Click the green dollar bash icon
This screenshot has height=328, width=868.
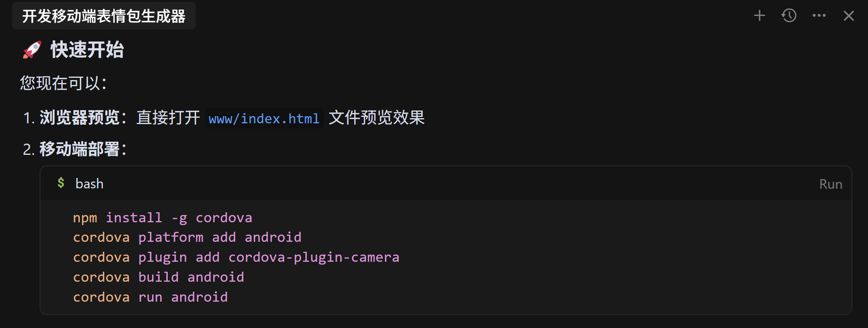tap(61, 183)
